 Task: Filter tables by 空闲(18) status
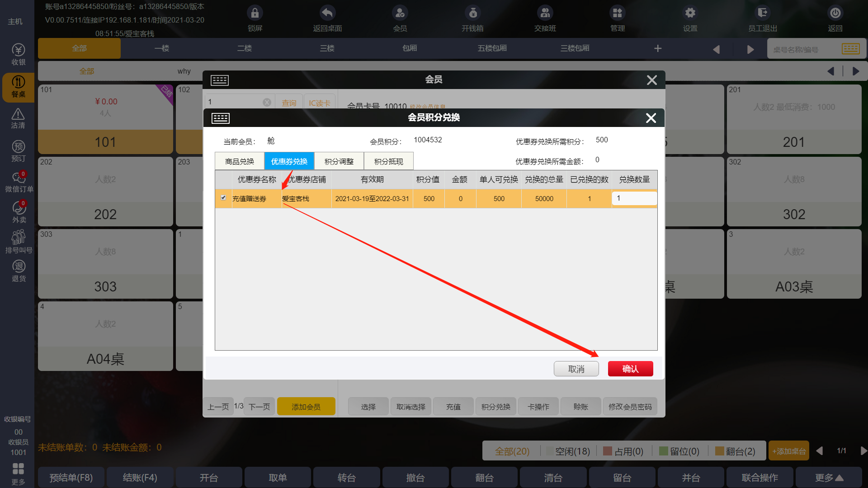coord(568,451)
